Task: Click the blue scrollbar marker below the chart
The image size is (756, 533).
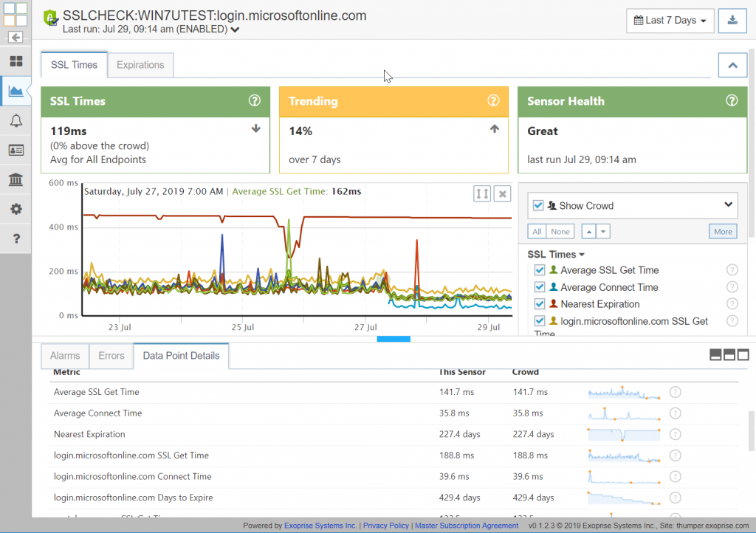Action: coord(394,338)
